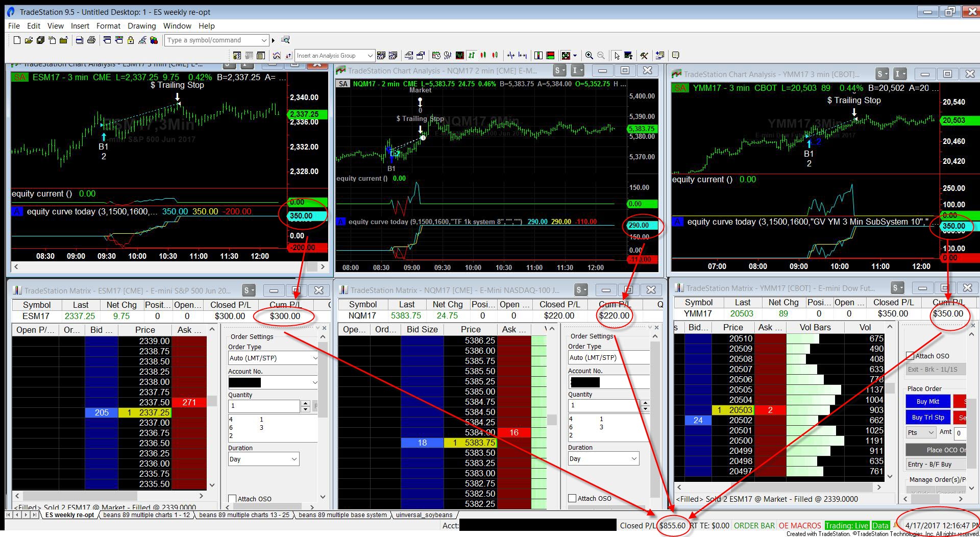Open the Drawing menu

point(141,26)
